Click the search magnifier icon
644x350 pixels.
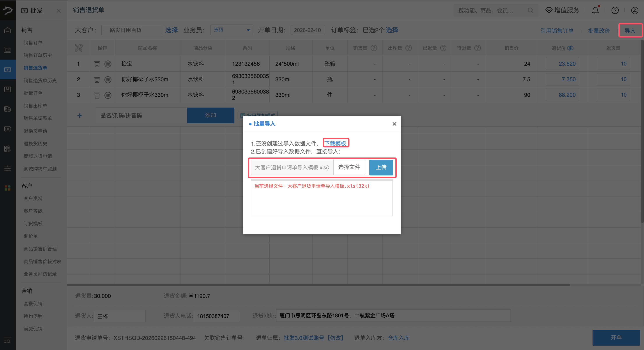531,10
